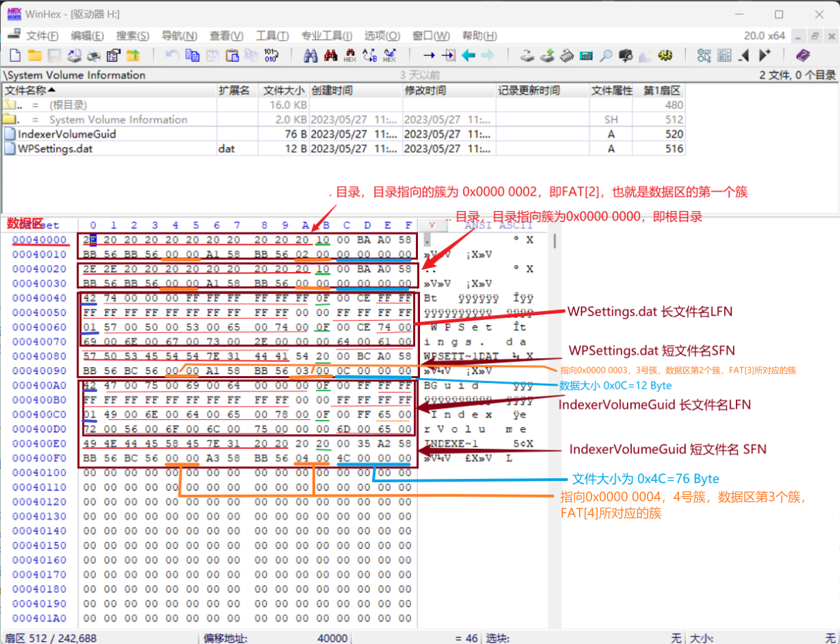
Task: Click the camera snapshot toolbar icon
Action: 626,56
